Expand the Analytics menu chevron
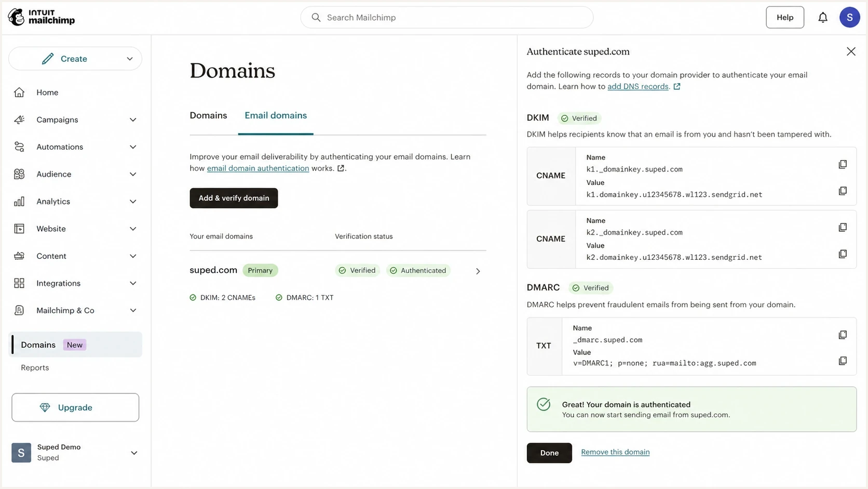 [133, 202]
